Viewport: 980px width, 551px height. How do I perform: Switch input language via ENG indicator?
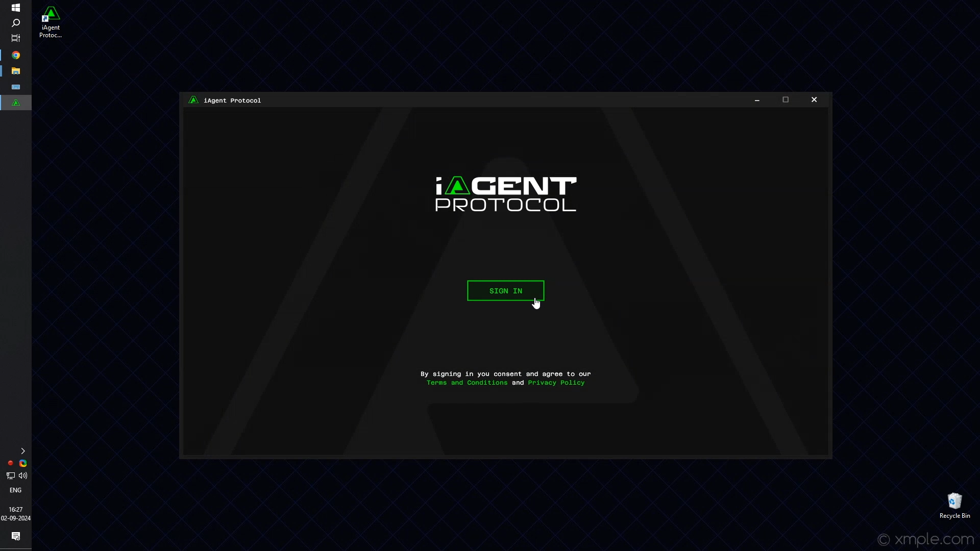(16, 490)
